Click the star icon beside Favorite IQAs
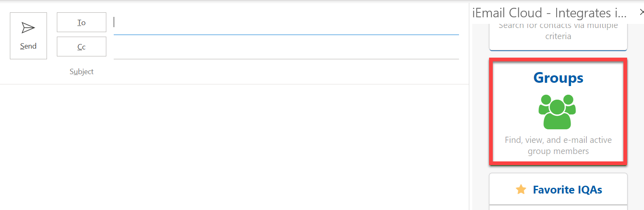644x210 pixels. tap(521, 189)
